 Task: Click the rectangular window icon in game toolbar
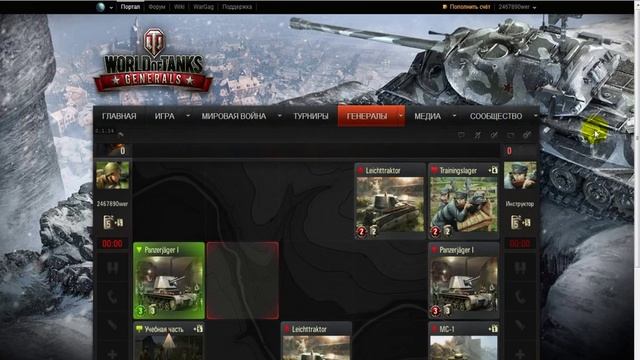510,135
